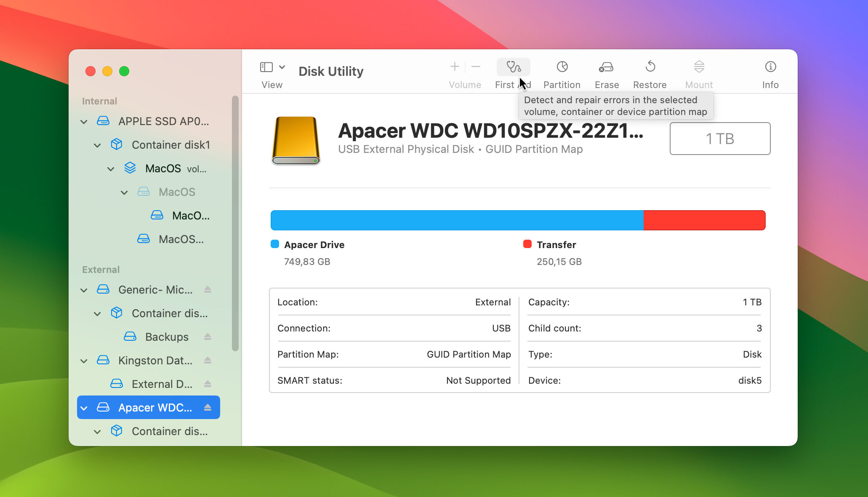The image size is (868, 497).
Task: Remove a volume with the minus button
Action: (476, 67)
